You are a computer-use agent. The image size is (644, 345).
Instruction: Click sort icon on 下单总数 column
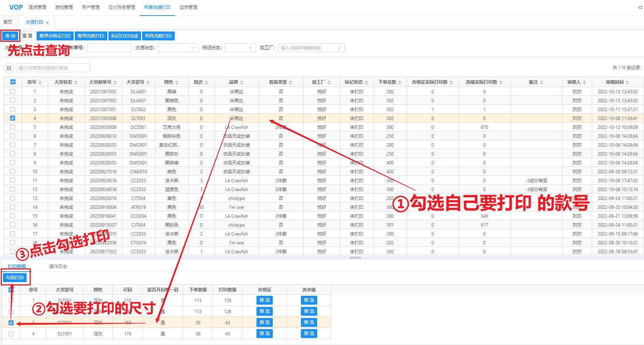[x=400, y=82]
